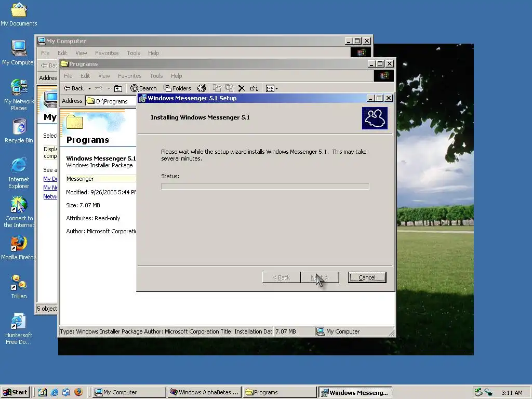Click 'Size: 7.07 MB' details text
This screenshot has width=532, height=399.
tap(83, 205)
